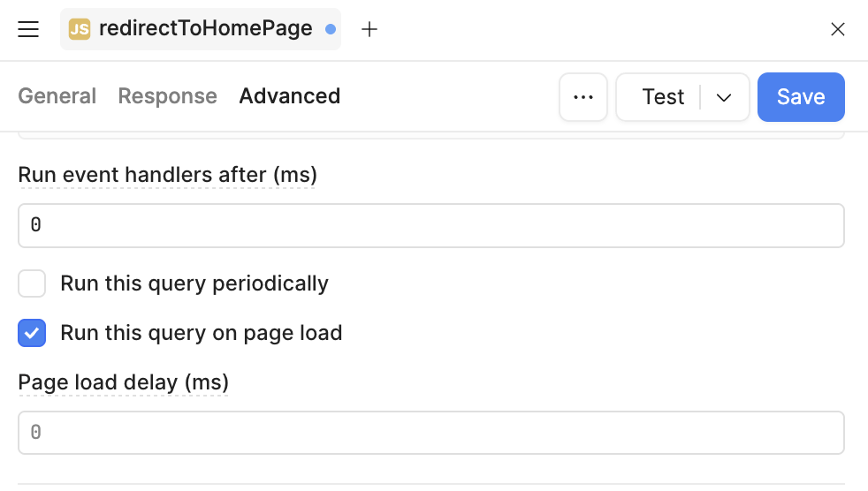Click the blue unsaved changes dot
This screenshot has width=868, height=491.
coord(331,29)
